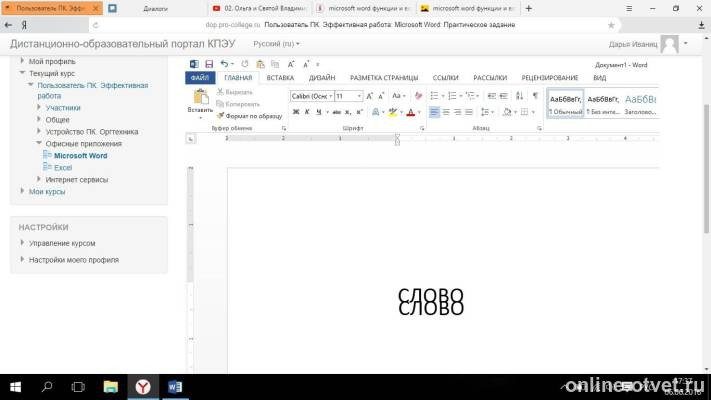
Task: Click the Save icon in Word's quick access toolbar
Action: pos(209,64)
